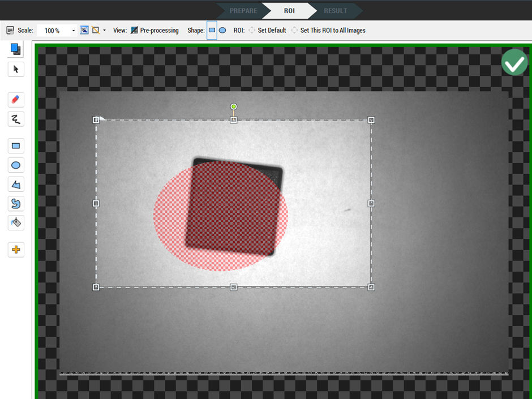532x399 pixels.
Task: Switch to the RESULT step tab
Action: click(x=335, y=11)
